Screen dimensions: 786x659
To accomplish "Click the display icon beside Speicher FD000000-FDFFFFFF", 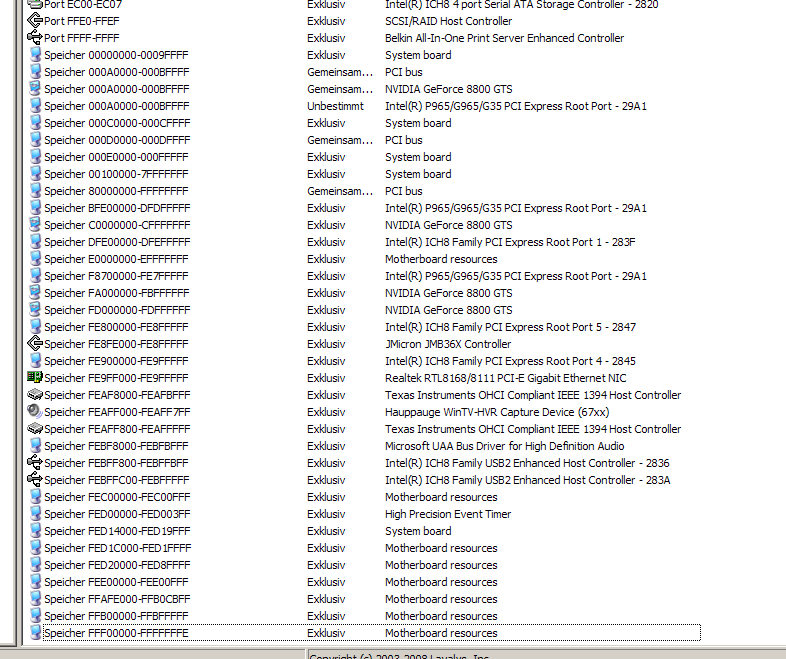I will [x=36, y=310].
